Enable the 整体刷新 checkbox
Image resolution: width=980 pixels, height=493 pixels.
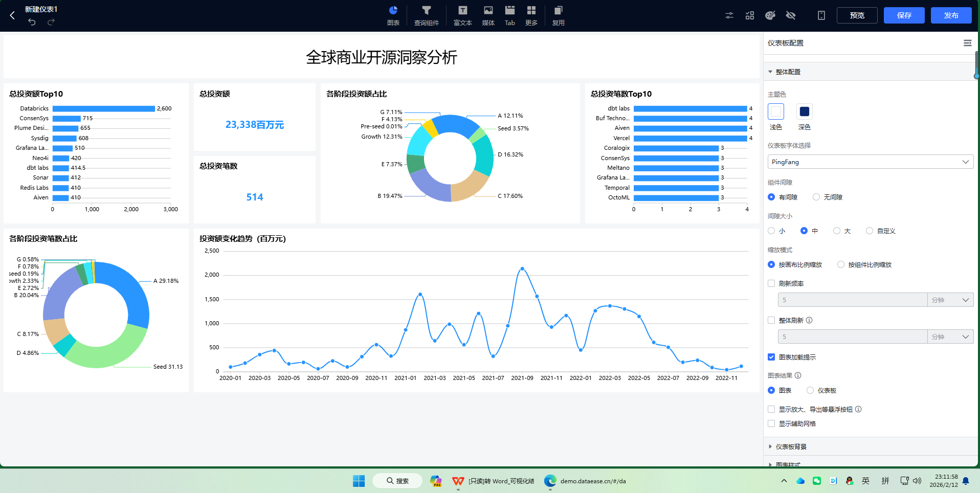(771, 320)
